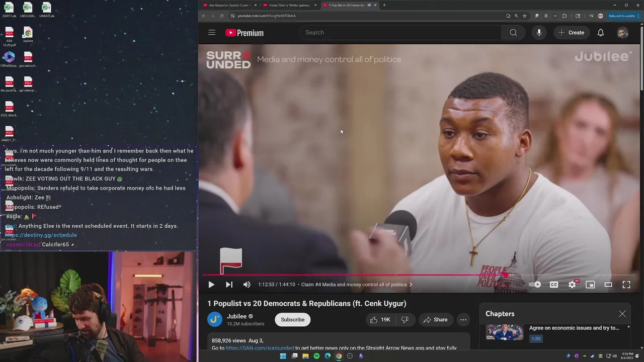Open ARA 12.20.pdf desktop file
This screenshot has width=644, height=362.
pos(9,37)
